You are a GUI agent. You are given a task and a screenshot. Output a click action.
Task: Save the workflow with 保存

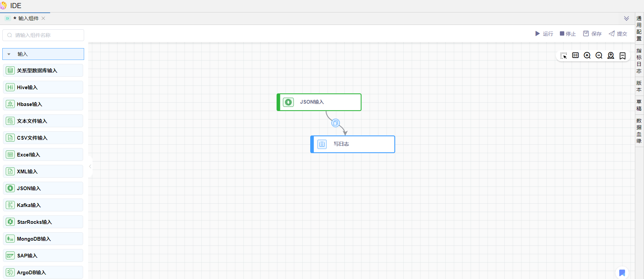592,34
